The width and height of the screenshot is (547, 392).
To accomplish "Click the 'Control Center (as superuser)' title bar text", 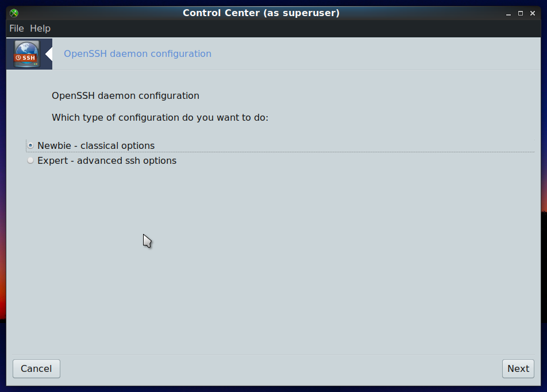I will point(261,13).
